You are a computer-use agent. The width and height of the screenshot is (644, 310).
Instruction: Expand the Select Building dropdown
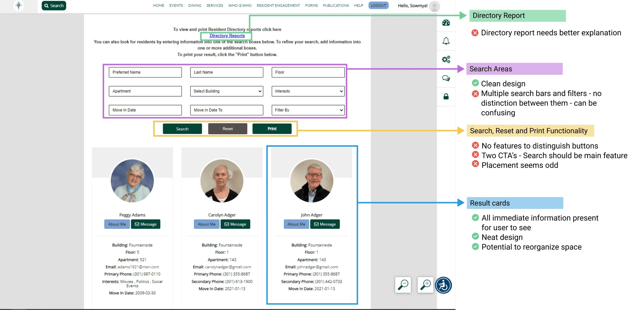pyautogui.click(x=226, y=91)
